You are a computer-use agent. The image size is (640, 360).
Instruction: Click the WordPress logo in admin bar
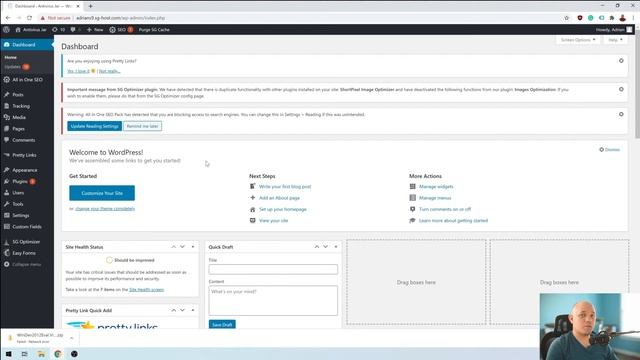(x=6, y=29)
